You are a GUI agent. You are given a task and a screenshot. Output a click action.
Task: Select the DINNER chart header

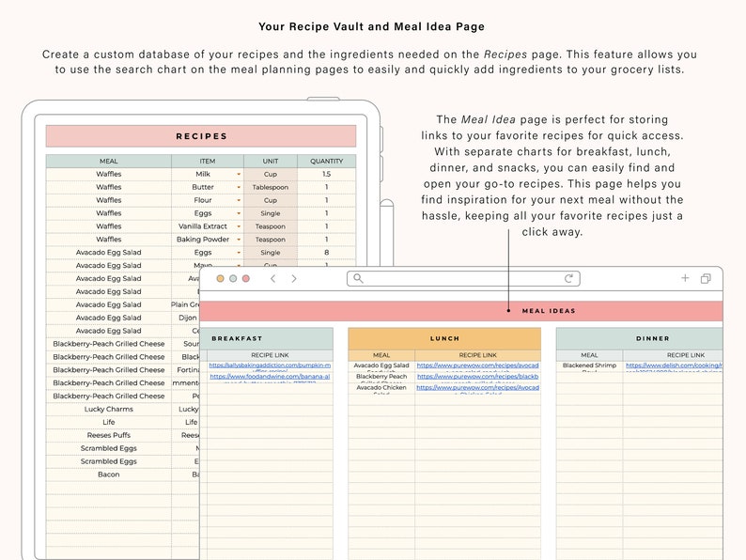click(x=640, y=338)
